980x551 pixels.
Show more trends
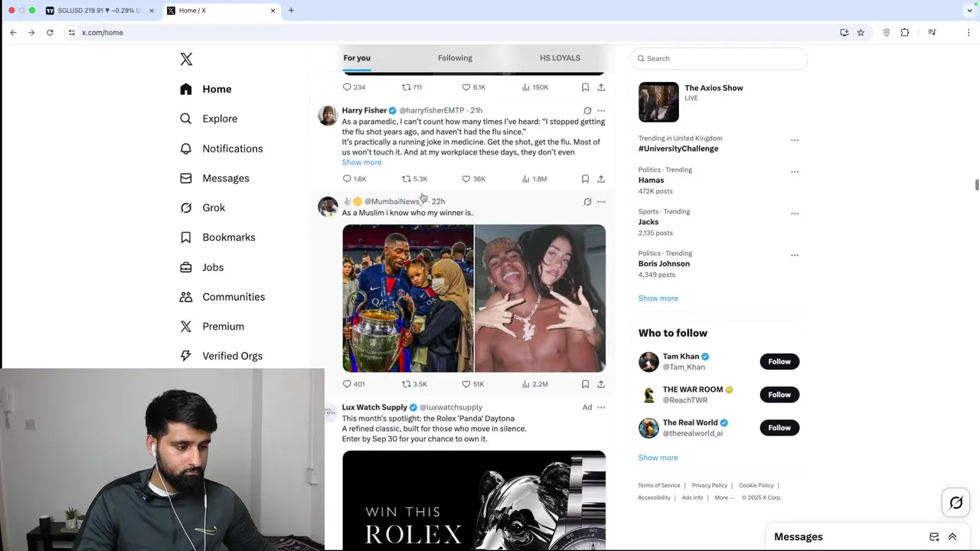point(658,298)
